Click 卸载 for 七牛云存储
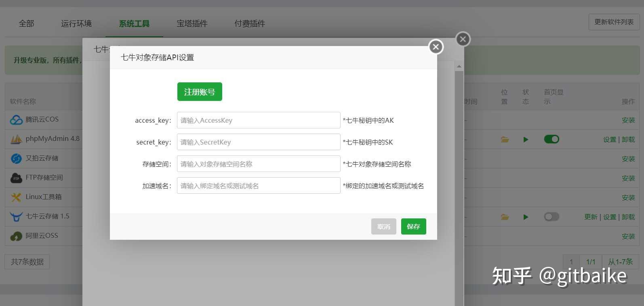Screen dimensions: 644x306 (628, 217)
